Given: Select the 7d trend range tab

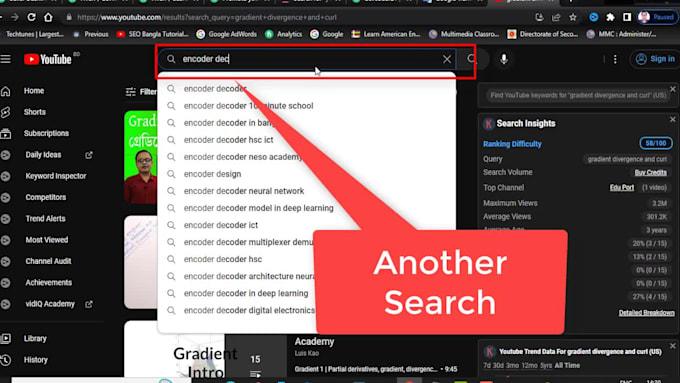Looking at the screenshot, I should 487,365.
